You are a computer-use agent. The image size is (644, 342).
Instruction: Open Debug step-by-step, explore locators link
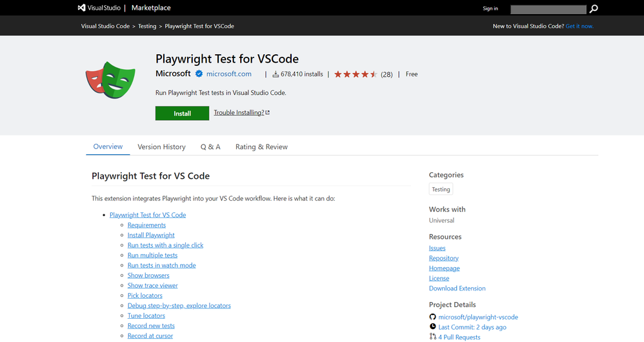point(179,305)
